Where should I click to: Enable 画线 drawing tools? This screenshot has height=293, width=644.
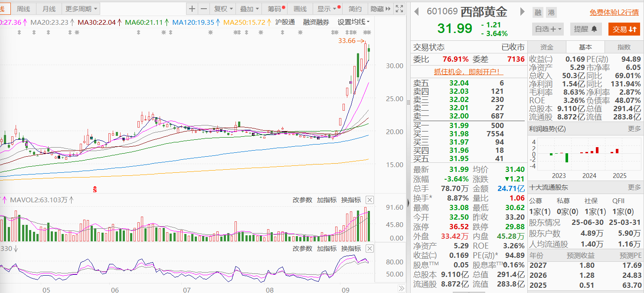click(300, 9)
